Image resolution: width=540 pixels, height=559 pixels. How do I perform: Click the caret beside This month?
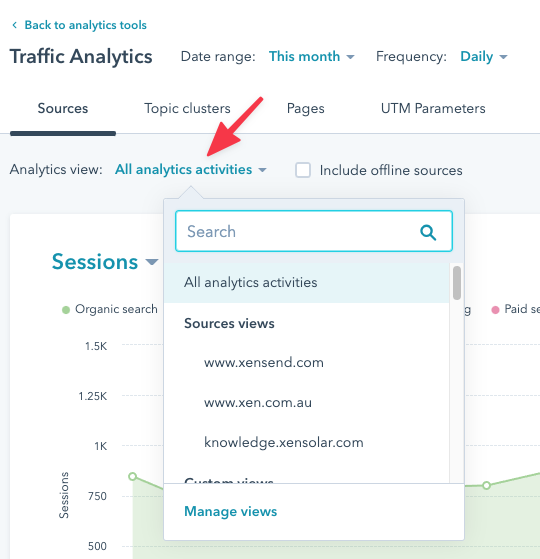pyautogui.click(x=350, y=57)
